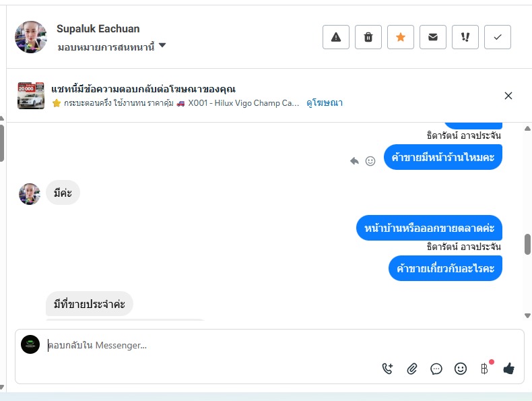Open saved replies speech bubble icon

(x=436, y=369)
